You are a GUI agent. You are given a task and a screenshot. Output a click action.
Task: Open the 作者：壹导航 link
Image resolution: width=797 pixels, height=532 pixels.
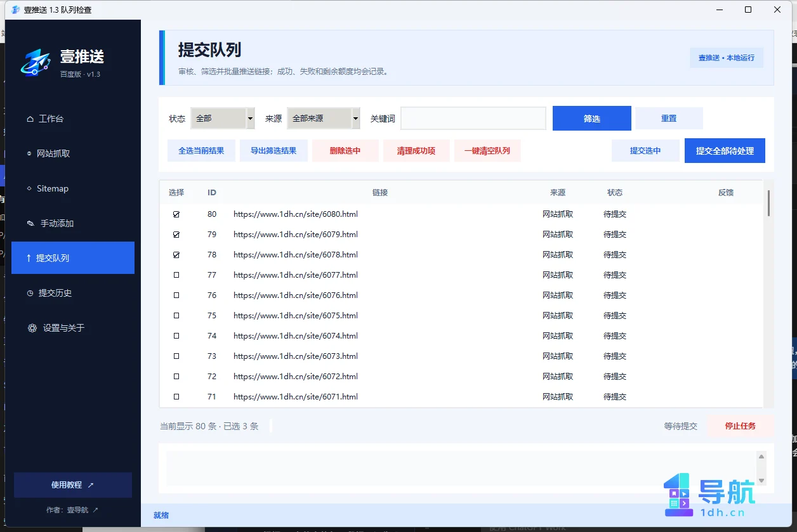[x=73, y=510]
